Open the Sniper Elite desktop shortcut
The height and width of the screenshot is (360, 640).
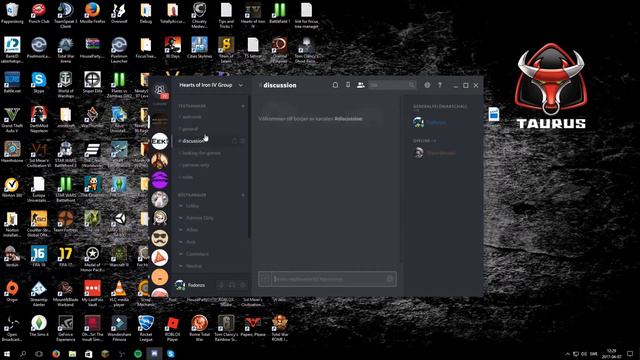[x=92, y=83]
